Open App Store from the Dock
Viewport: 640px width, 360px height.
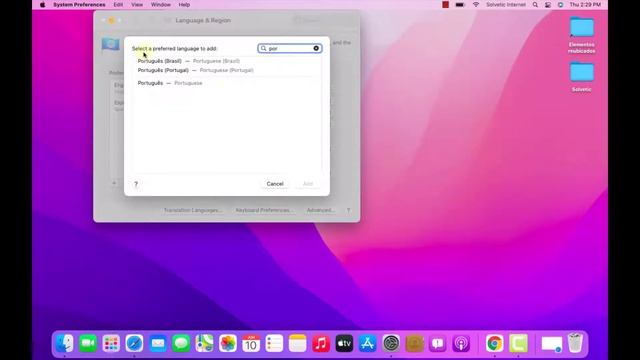click(367, 343)
